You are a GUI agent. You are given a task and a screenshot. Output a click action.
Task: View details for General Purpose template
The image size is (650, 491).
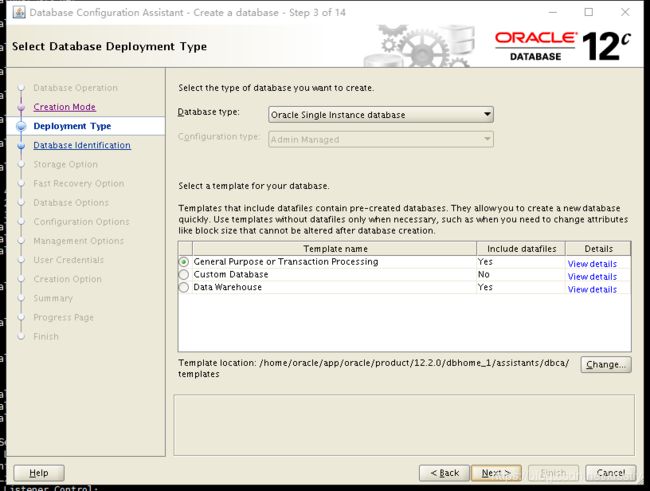[592, 264]
